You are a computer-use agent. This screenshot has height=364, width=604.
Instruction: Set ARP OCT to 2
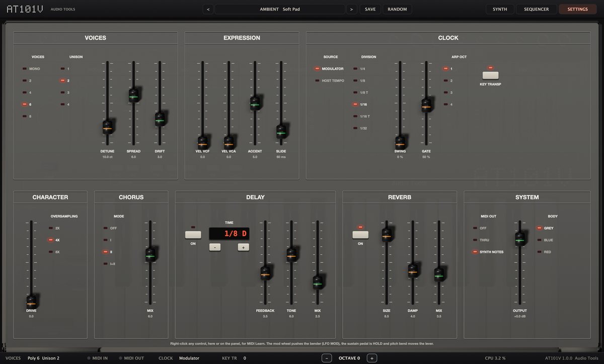click(448, 81)
